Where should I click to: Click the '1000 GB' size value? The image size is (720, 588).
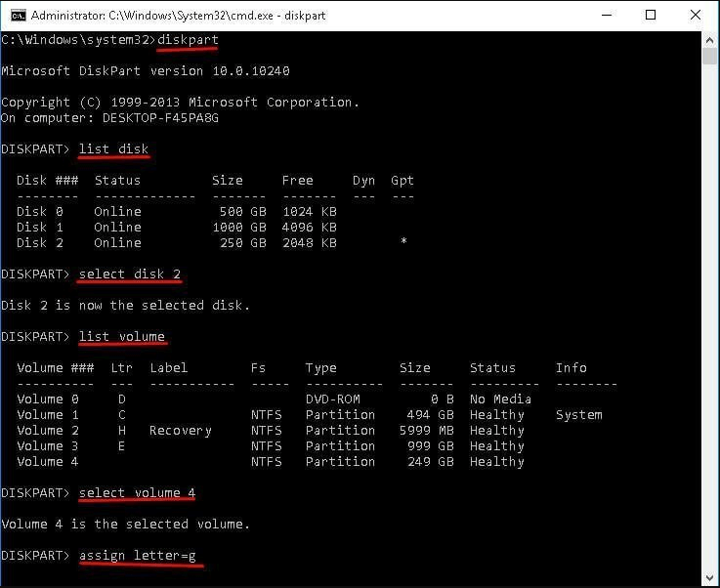[239, 228]
